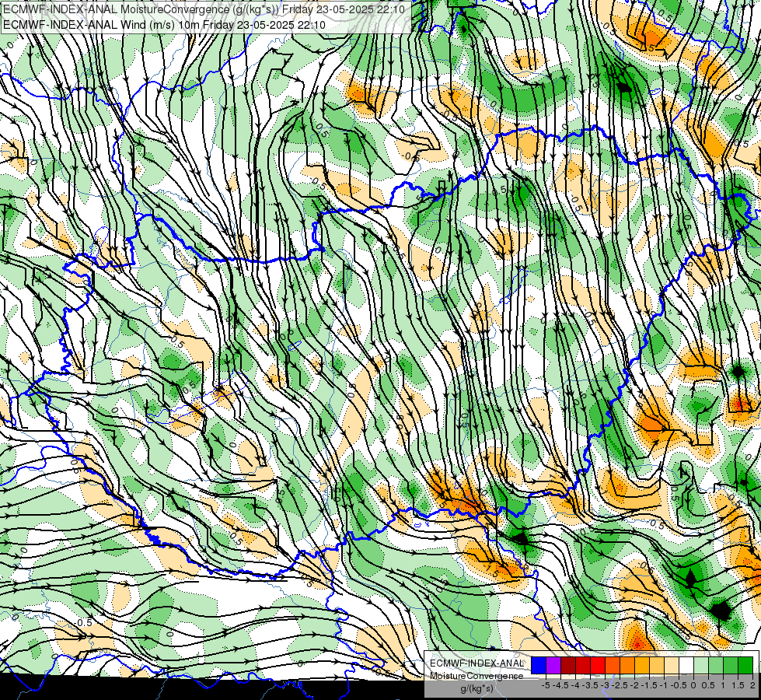Image resolution: width=761 pixels, height=700 pixels.
Task: Click the '2' tick label on legend scale
Action: click(752, 685)
